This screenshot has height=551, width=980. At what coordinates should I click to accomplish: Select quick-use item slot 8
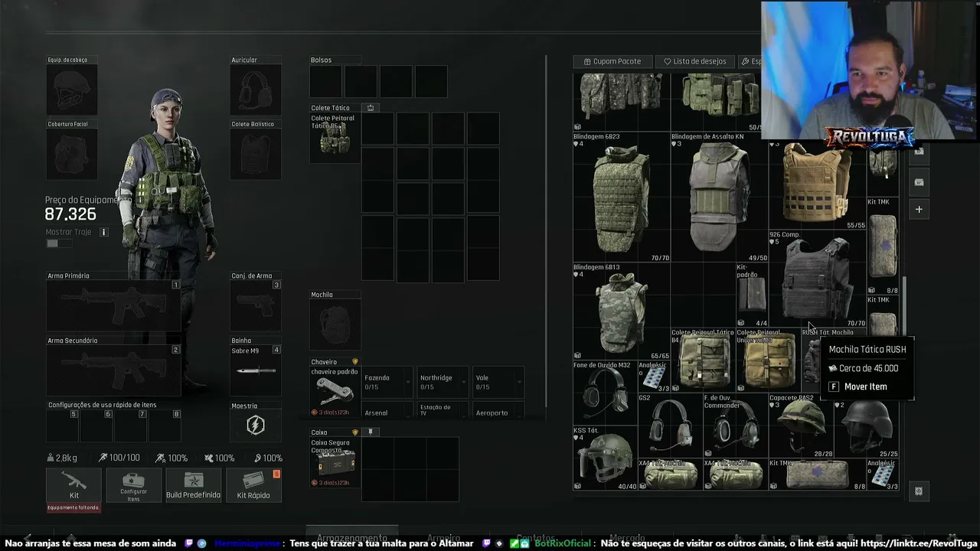point(165,425)
